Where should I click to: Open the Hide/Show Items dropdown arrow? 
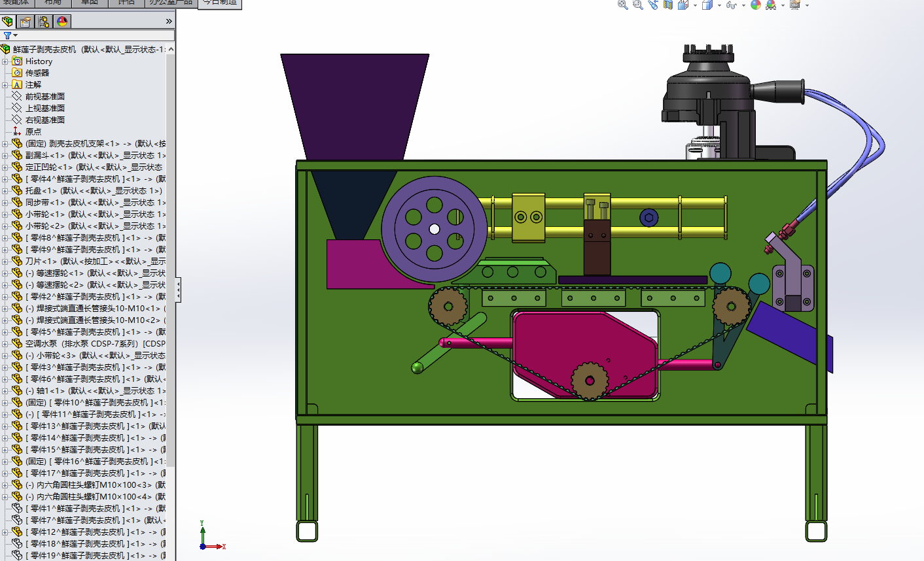(x=743, y=5)
